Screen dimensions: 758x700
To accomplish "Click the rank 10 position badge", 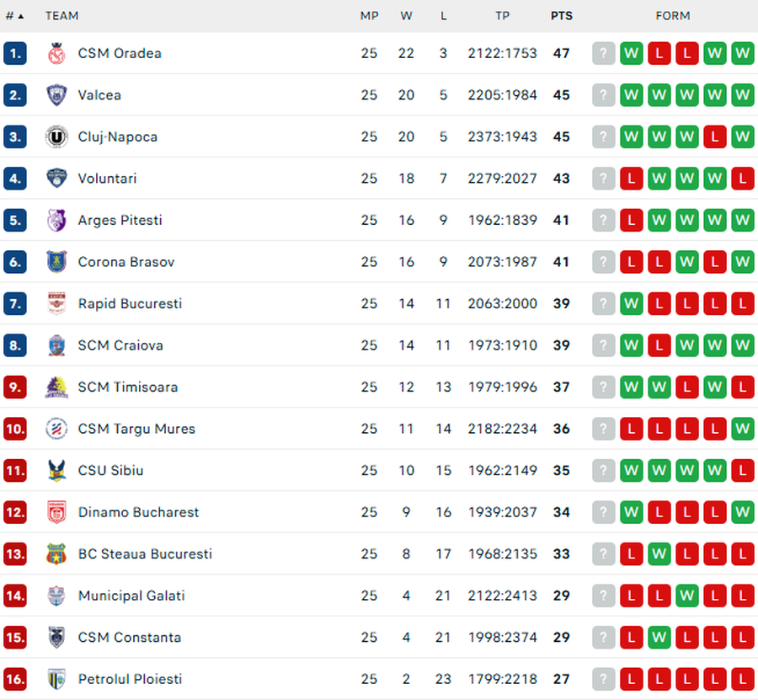I will (15, 429).
